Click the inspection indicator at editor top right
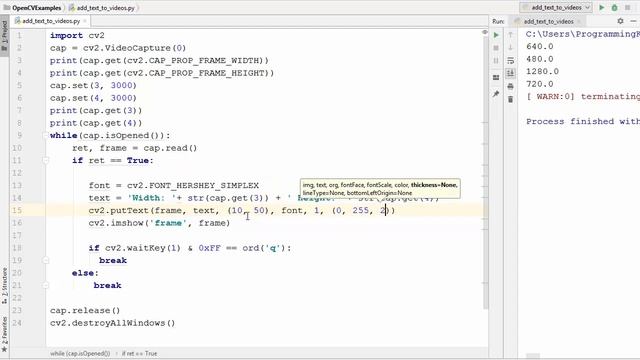640x360 pixels. [x=484, y=32]
